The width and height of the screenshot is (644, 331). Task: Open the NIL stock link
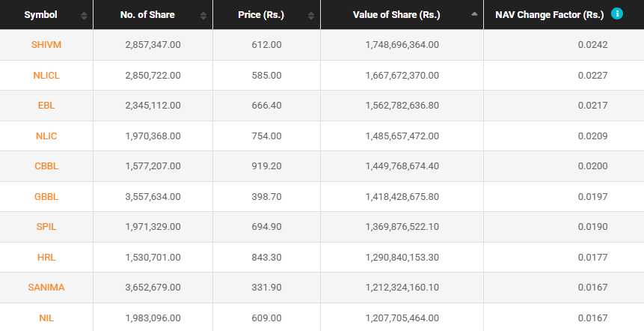(x=46, y=318)
